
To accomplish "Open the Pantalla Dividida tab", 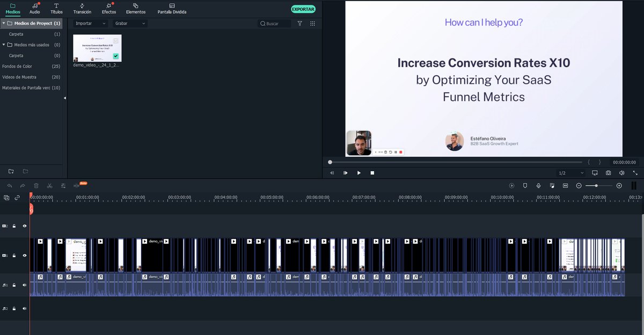I will 172,9.
